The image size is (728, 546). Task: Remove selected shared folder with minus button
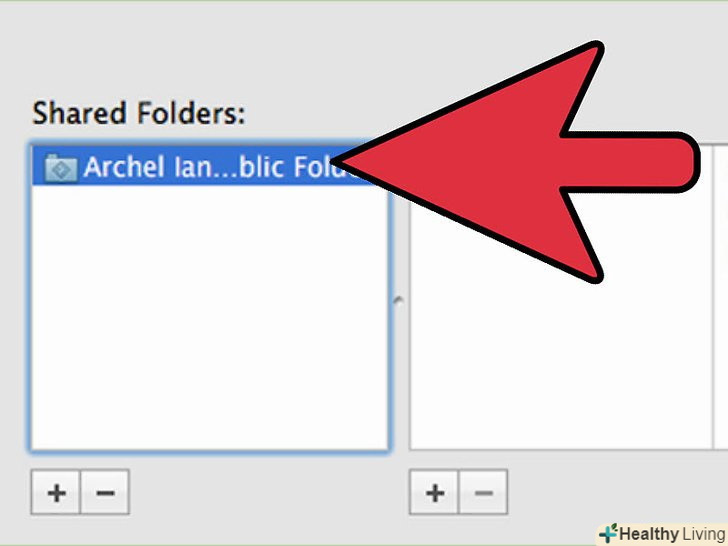[105, 492]
